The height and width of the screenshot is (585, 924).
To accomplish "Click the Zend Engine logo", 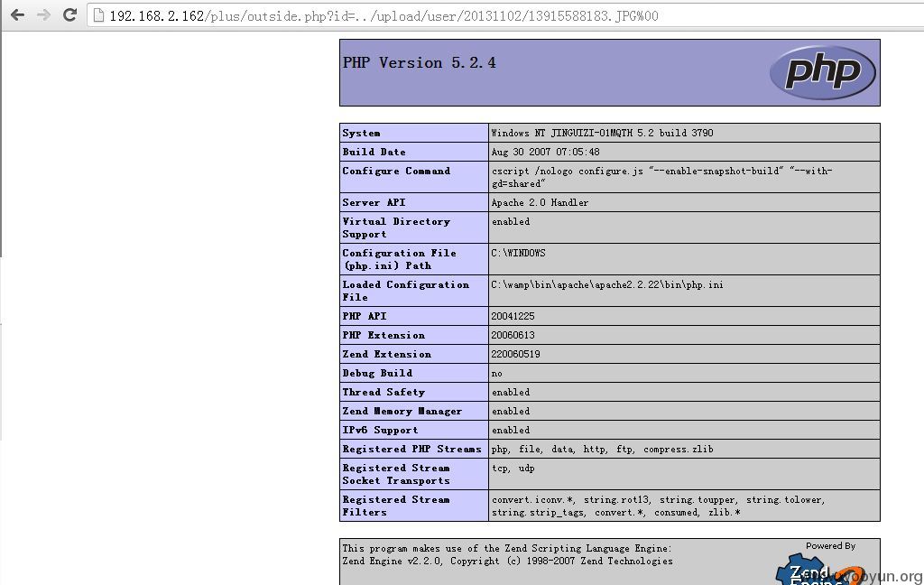I will pos(819,570).
